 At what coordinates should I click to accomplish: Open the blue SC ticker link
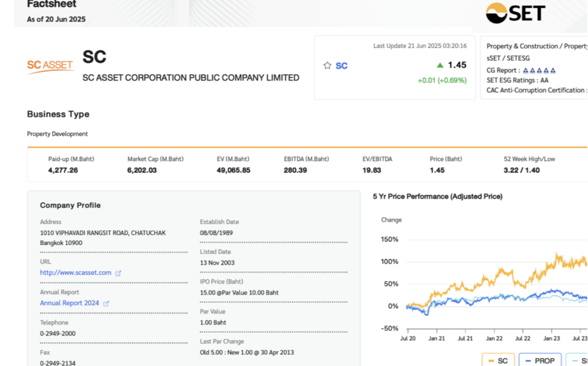point(342,66)
